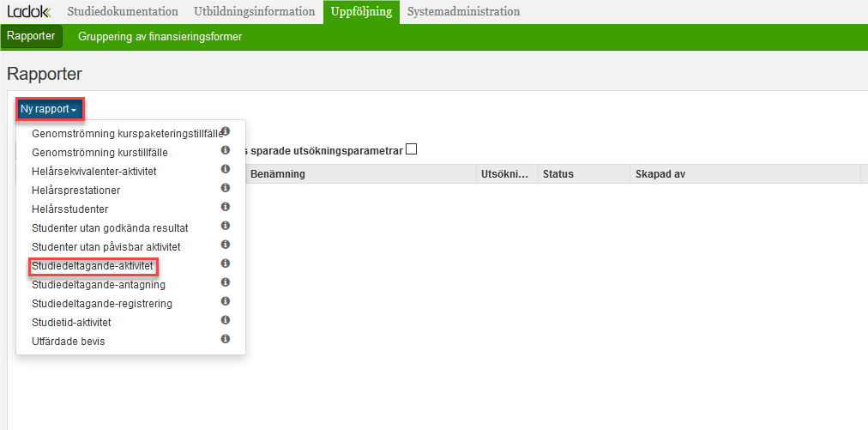The image size is (868, 430).
Task: Select Studiedeltagande-antagning report option
Action: (99, 285)
